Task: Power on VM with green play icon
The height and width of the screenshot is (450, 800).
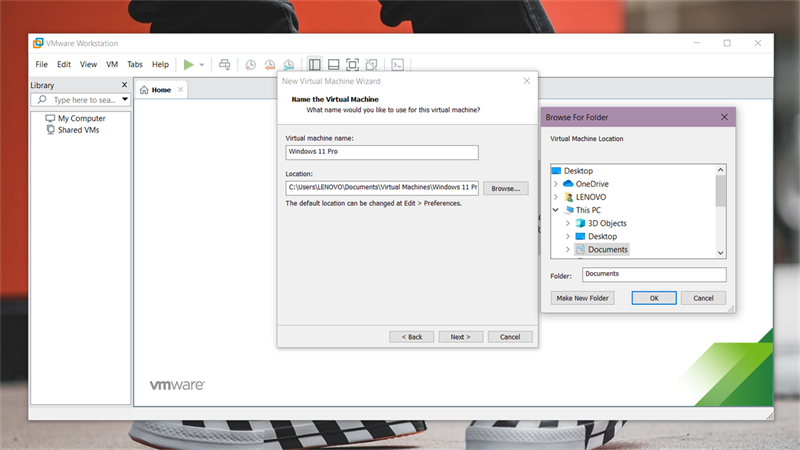Action: point(189,64)
